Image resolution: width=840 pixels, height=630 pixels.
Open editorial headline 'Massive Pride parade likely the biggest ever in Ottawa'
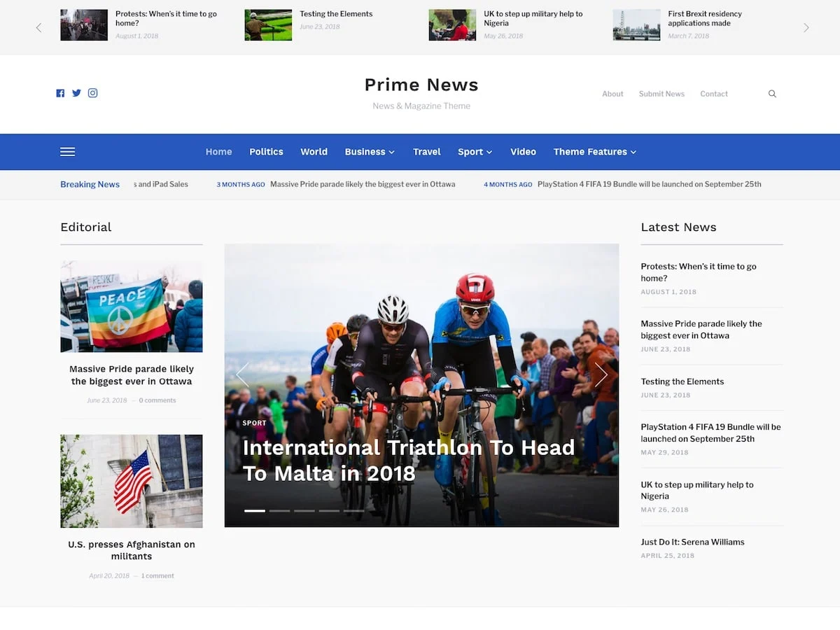point(132,375)
